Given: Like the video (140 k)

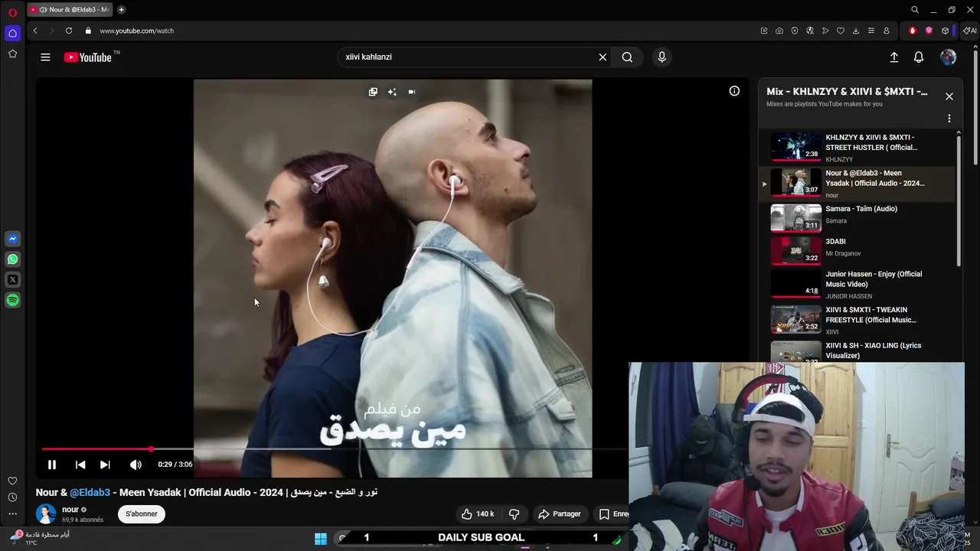Looking at the screenshot, I should point(477,514).
